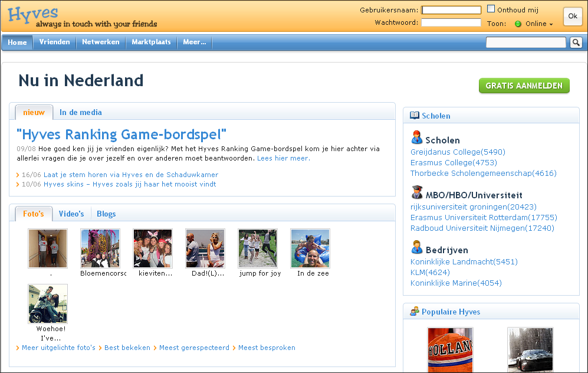
Task: Click the Hyves logo
Action: (x=33, y=15)
